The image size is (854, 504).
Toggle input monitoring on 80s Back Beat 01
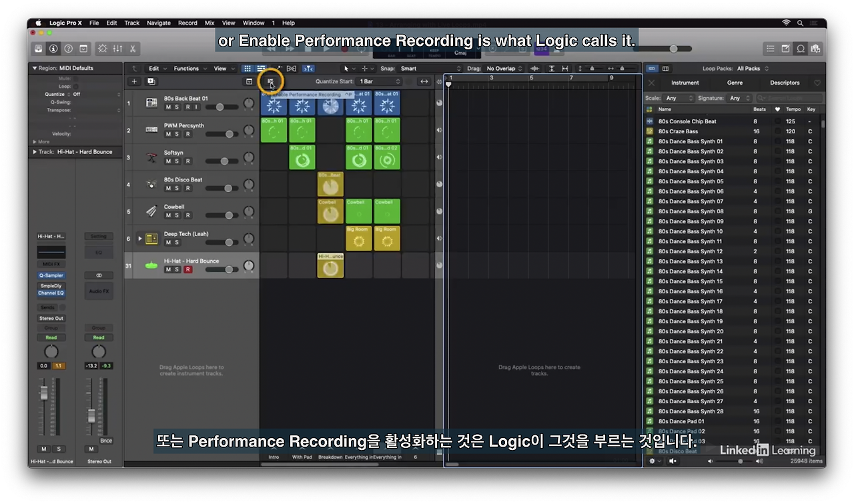[196, 107]
